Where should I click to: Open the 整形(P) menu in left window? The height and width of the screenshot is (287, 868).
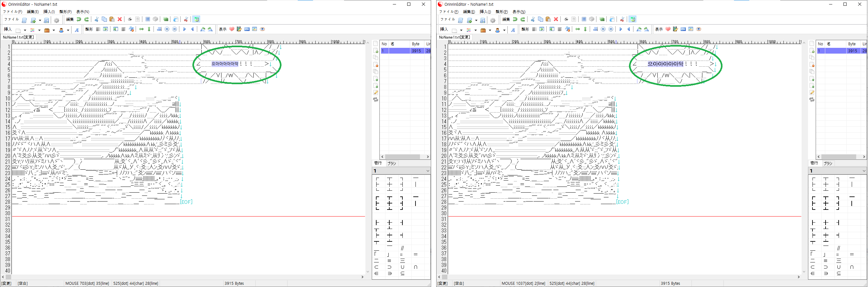pos(65,12)
